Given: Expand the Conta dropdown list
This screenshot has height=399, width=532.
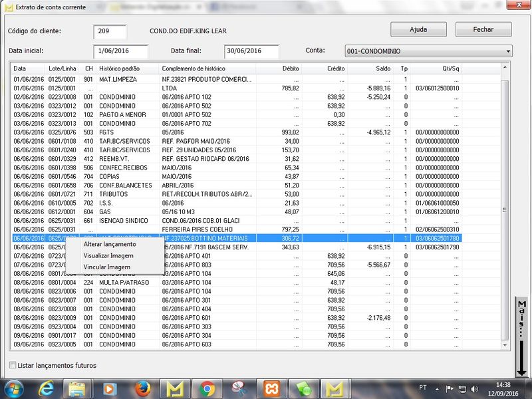Looking at the screenshot, I should [x=508, y=51].
